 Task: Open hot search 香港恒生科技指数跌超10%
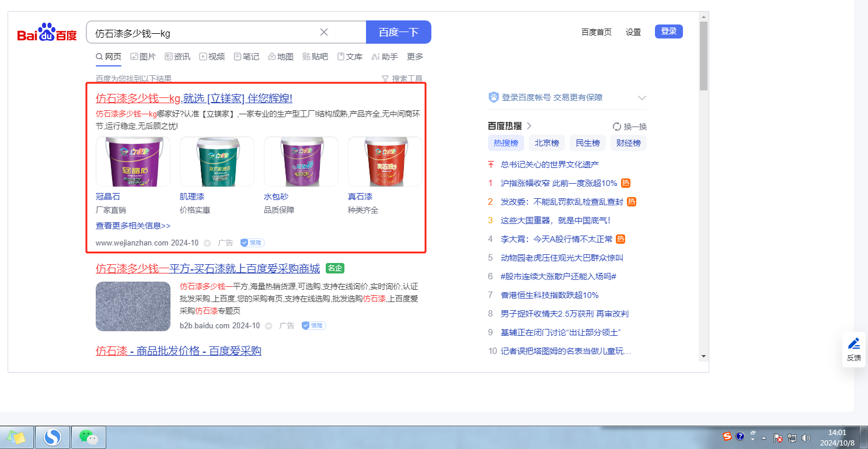coord(550,295)
